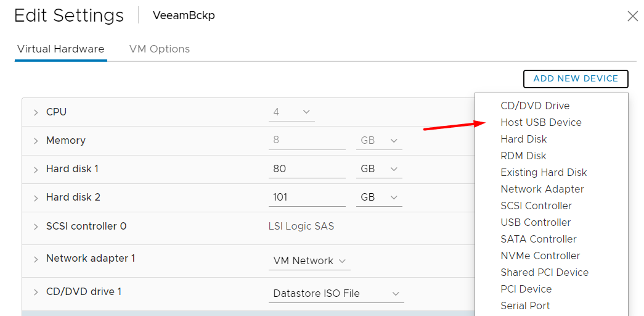Viewport: 644px width, 316px height.
Task: Choose Host USB Device from menu
Action: tap(540, 122)
